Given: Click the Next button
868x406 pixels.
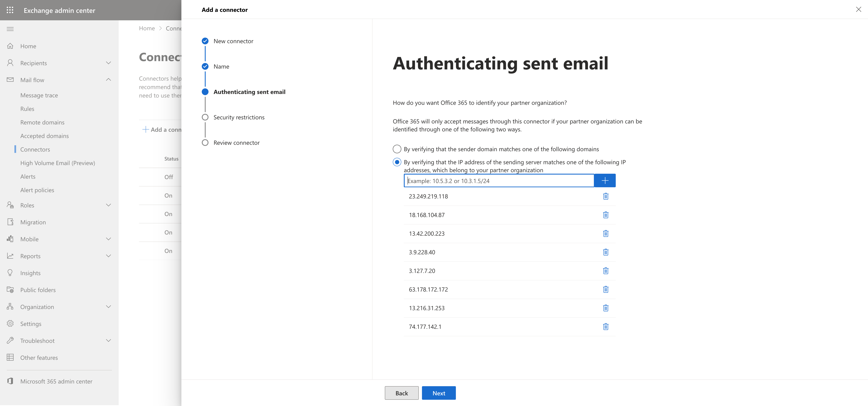Looking at the screenshot, I should point(438,393).
